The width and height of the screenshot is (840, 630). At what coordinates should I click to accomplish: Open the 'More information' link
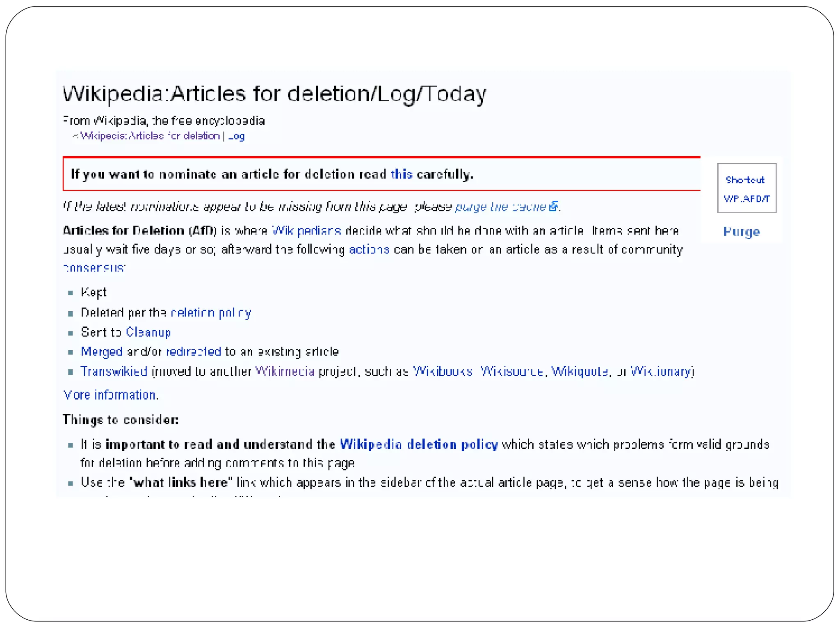(x=110, y=395)
